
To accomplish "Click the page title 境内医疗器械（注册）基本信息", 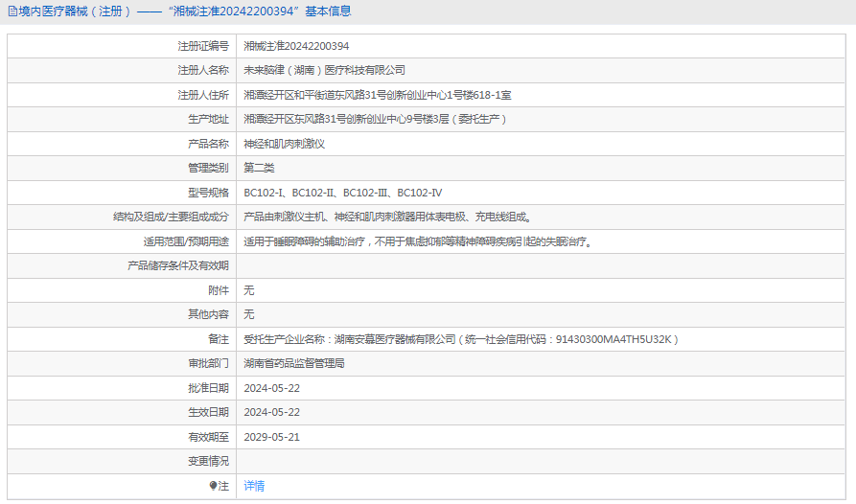I will (x=184, y=11).
